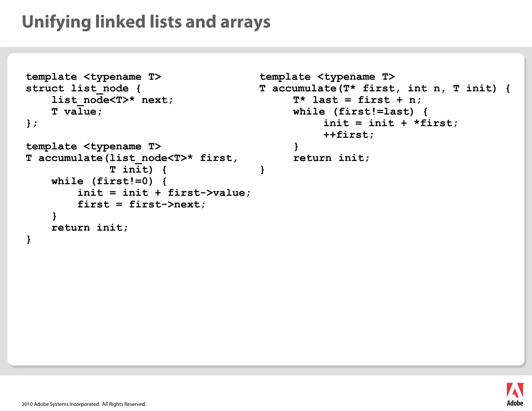Viewport: 532px width, 411px height.
Task: Click the 'T init) {' continuation line
Action: pos(138,170)
